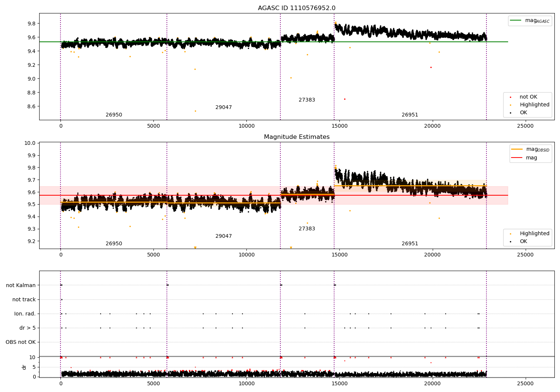This screenshot has height=392, width=560.
Task: Click the 'dr > 5' axis label
Action: pyautogui.click(x=28, y=328)
